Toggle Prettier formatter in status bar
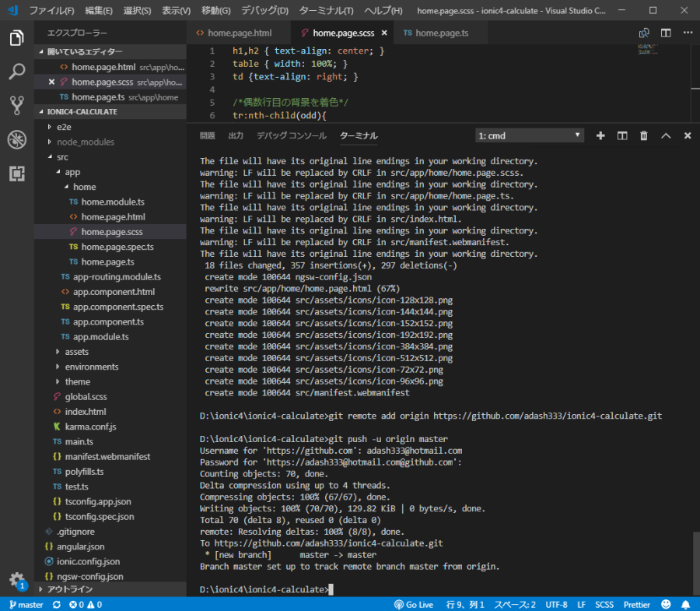The image size is (700, 611). coord(636,605)
